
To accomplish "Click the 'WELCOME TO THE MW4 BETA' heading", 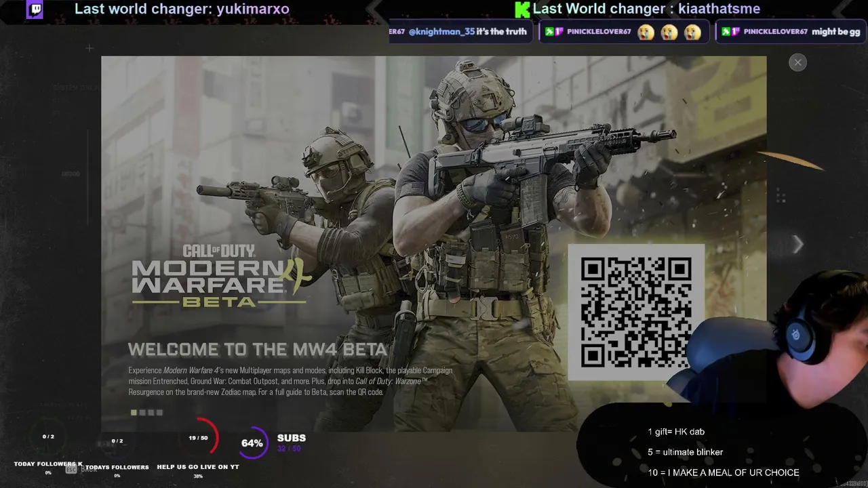I will click(258, 350).
